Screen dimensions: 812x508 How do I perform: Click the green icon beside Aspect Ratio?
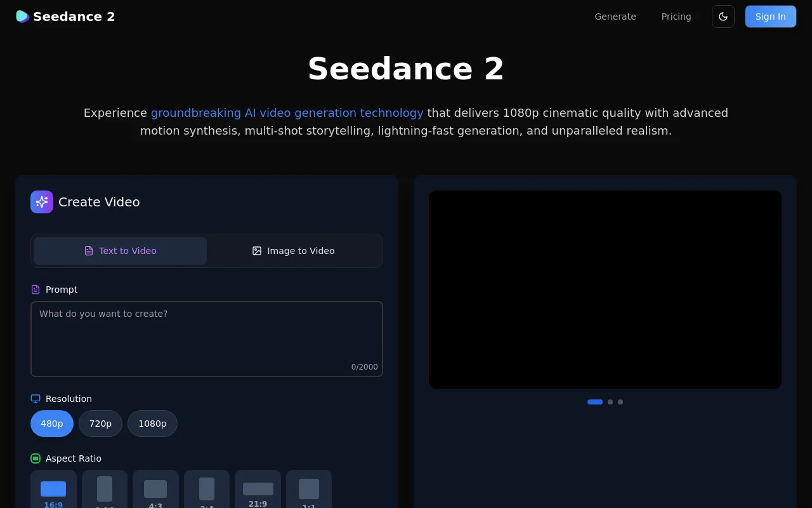(36, 458)
